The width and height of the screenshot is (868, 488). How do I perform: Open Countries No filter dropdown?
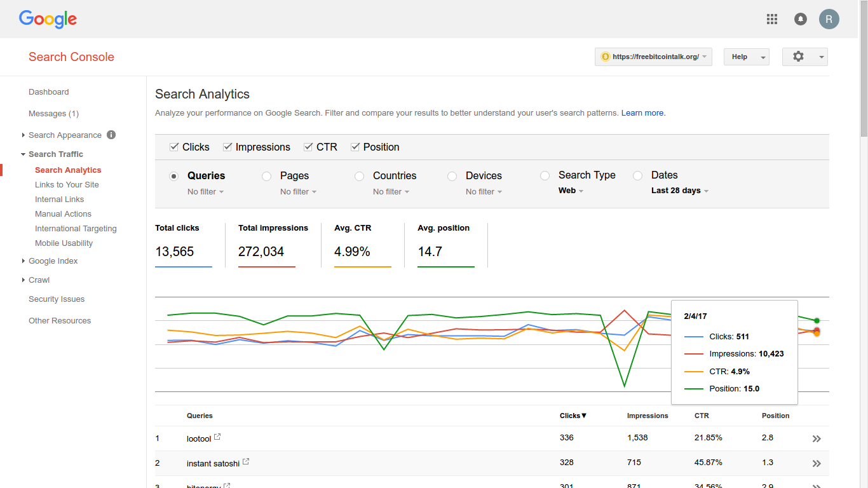pos(391,192)
